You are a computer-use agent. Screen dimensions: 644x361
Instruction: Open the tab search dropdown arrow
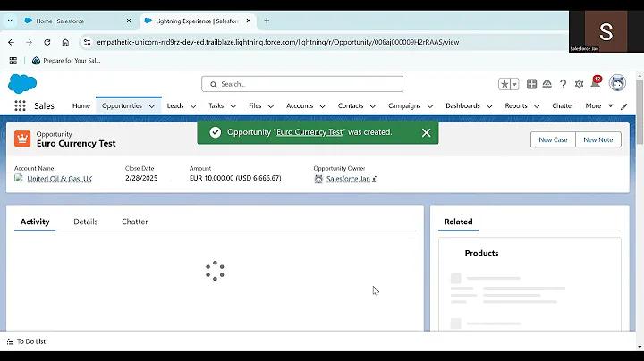pos(10,21)
